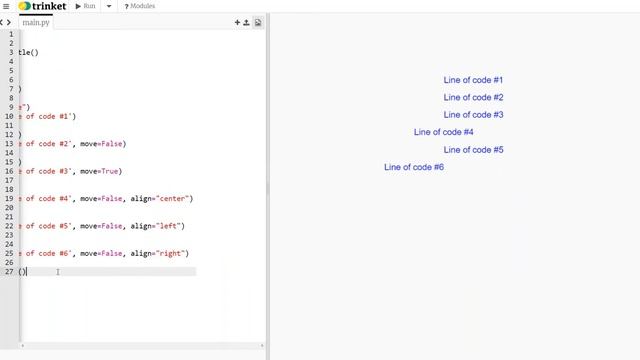The image size is (640, 360).
Task: Place cursor at end of line 27
Action: (27, 271)
